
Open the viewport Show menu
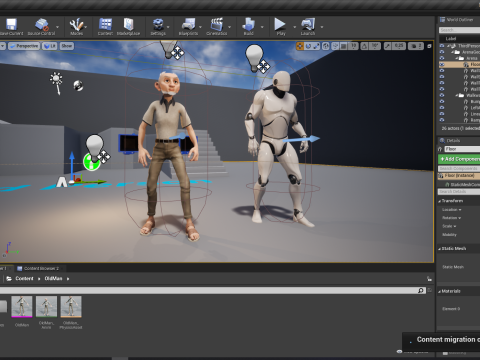[67, 46]
